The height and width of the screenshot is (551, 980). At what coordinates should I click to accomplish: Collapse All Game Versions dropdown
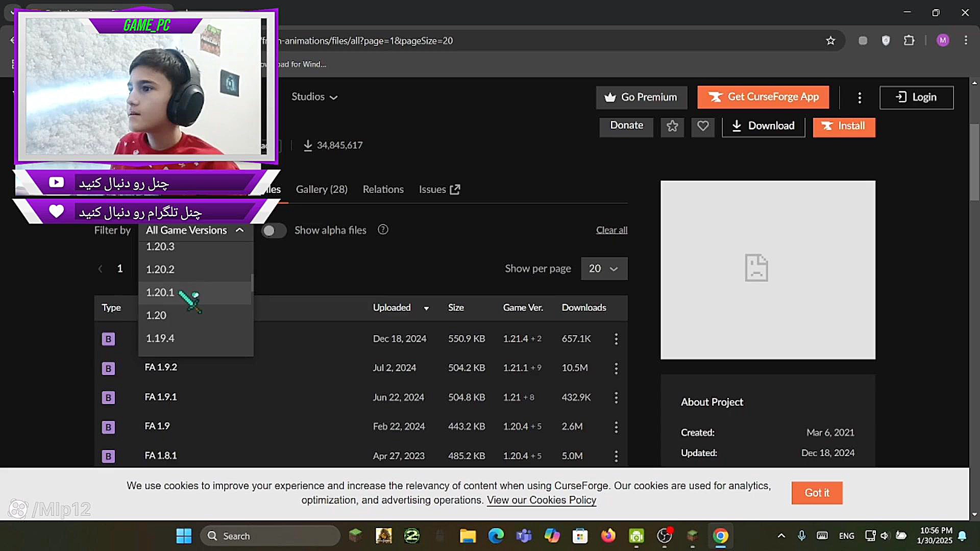195,230
